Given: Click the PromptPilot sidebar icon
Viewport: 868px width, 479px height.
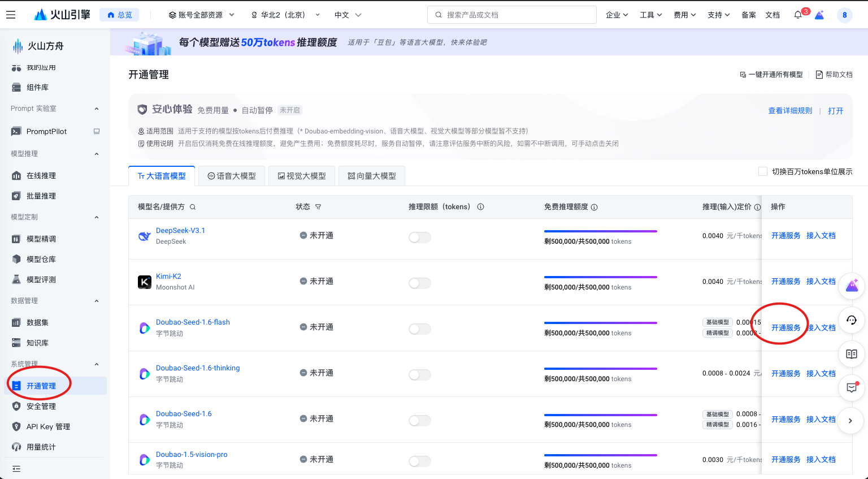Looking at the screenshot, I should [x=16, y=131].
